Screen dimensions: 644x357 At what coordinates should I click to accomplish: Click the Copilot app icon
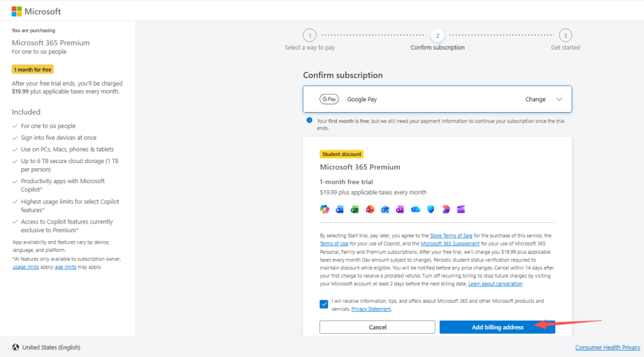(x=325, y=209)
